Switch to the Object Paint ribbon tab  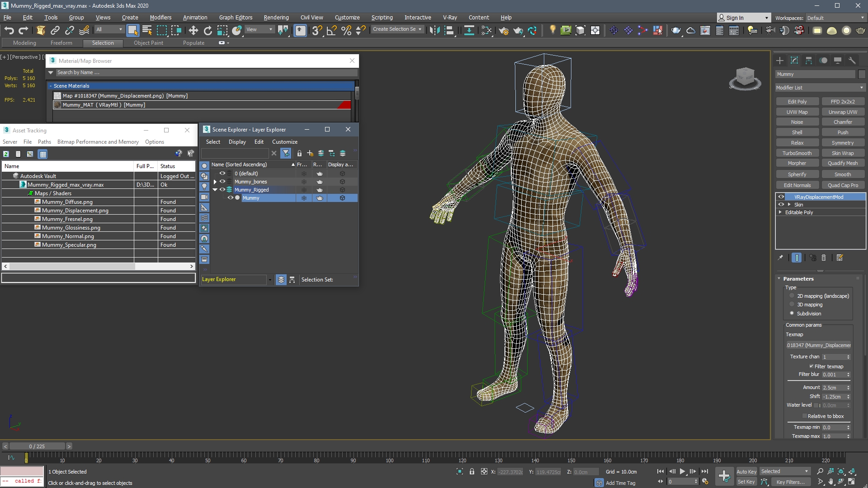148,43
